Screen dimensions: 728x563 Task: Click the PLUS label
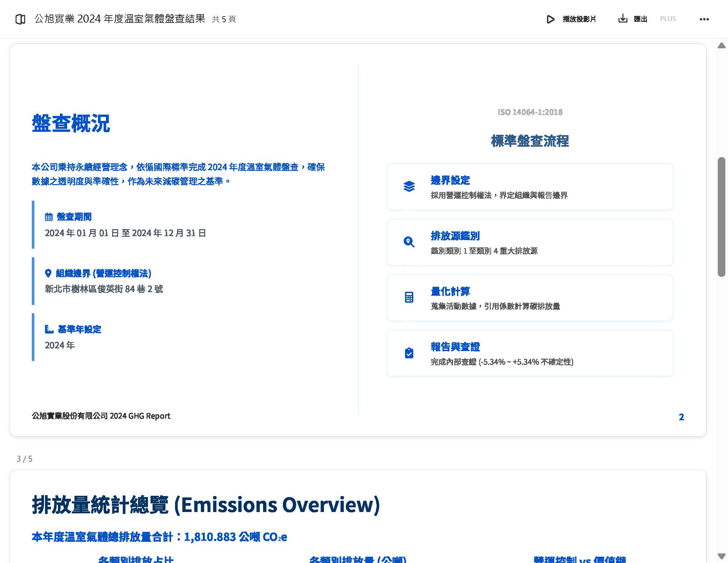[x=668, y=19]
